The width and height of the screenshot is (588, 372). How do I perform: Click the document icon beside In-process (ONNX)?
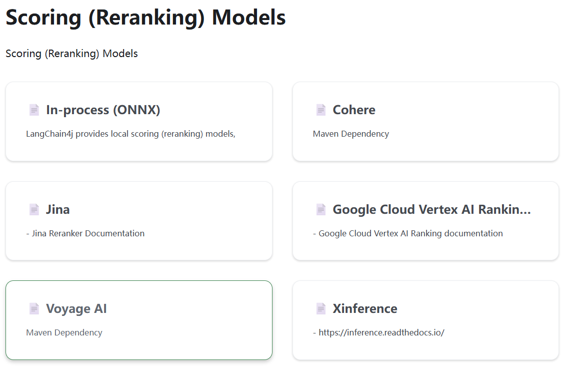tap(34, 110)
